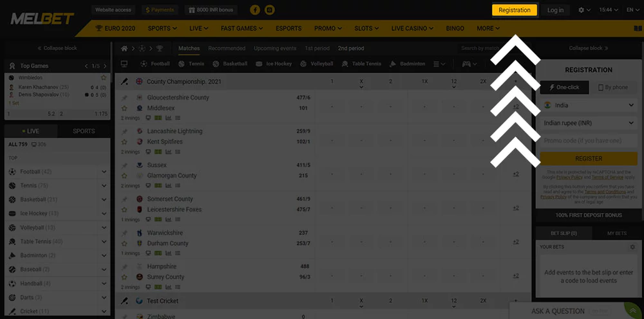Expand Darts (3) in the sidebar
This screenshot has height=319, width=644.
pos(104,297)
